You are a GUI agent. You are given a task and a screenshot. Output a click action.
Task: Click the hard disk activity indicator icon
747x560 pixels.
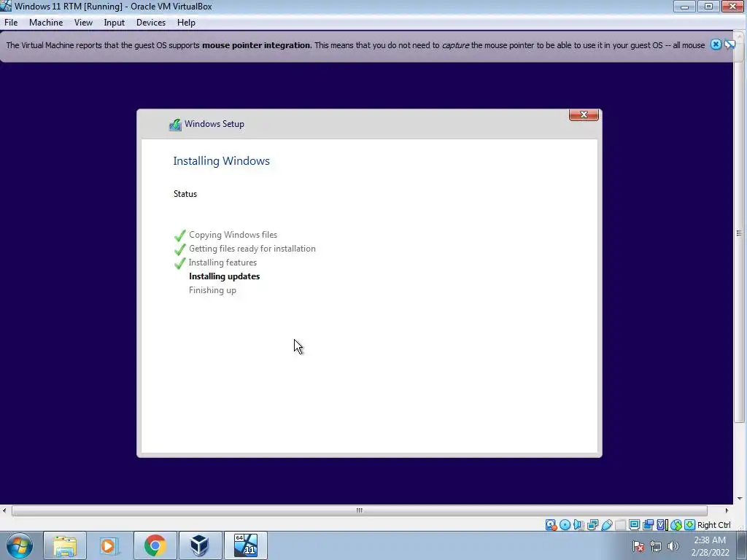pyautogui.click(x=551, y=525)
